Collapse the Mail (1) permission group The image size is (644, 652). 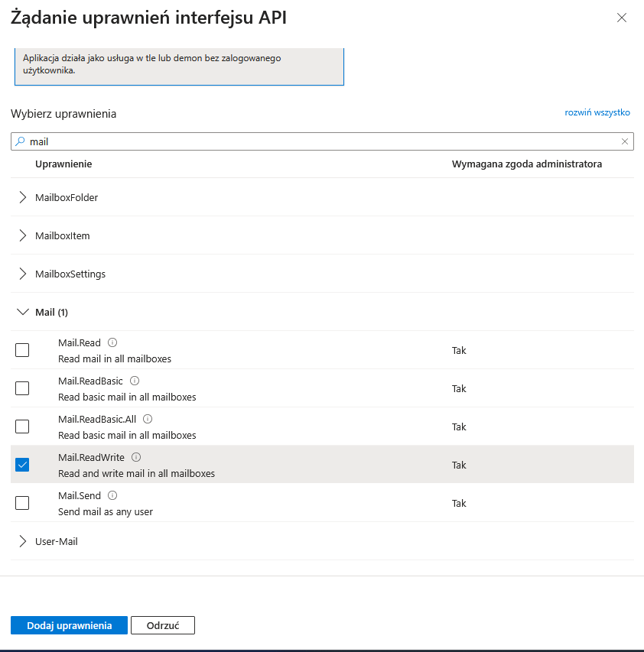[x=22, y=312]
